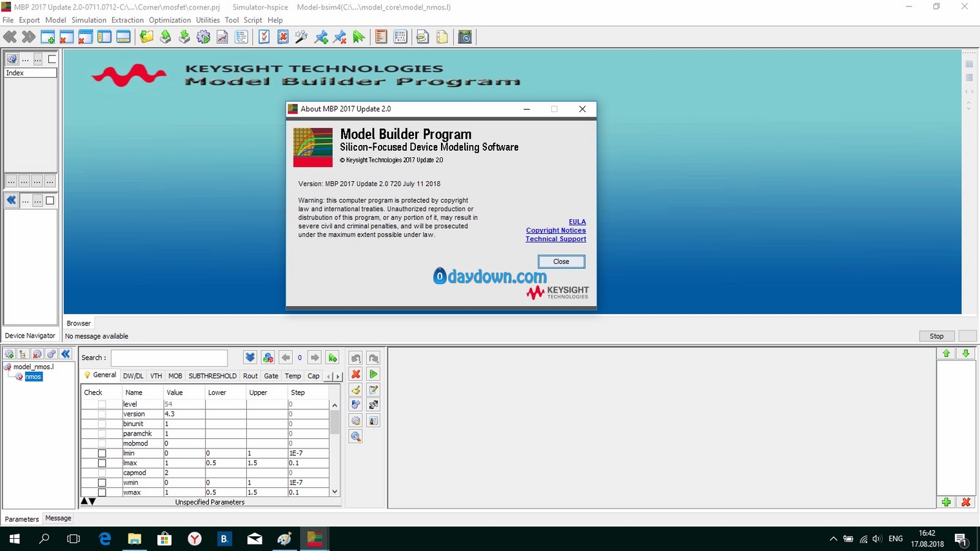
Task: Click the broom clean icon beside parameter table
Action: pos(355,389)
